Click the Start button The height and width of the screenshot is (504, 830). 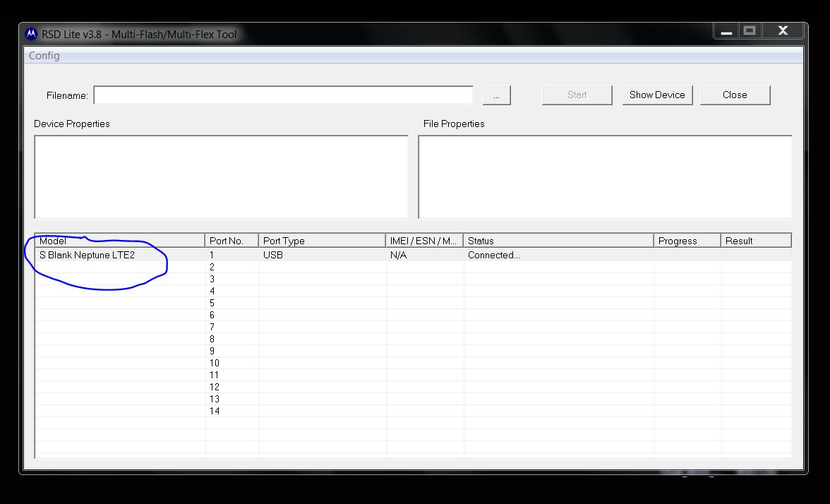tap(577, 95)
